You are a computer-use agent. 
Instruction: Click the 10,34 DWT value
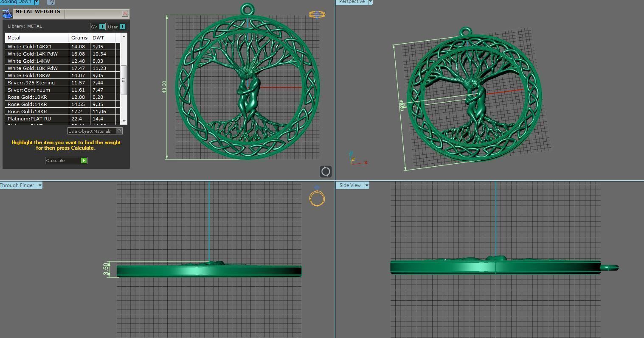[x=99, y=54]
